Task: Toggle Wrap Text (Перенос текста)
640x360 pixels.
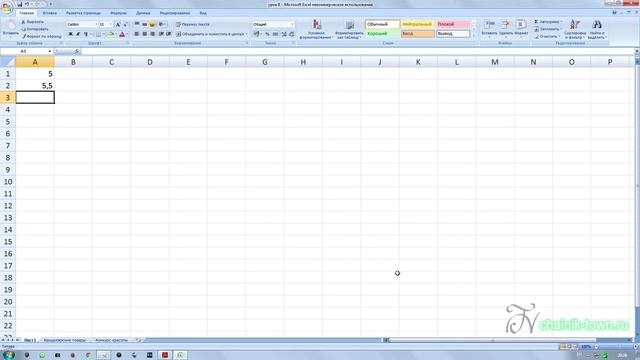Action: [193, 24]
